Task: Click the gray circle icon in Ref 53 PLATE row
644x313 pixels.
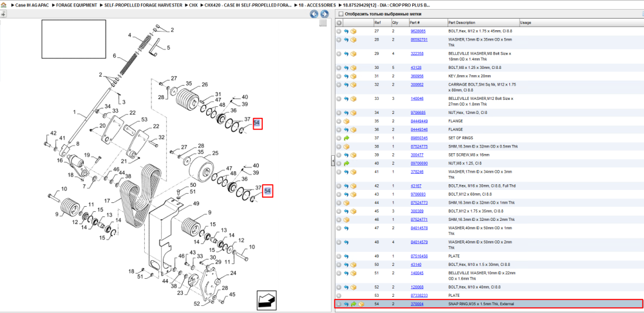Action: click(339, 296)
